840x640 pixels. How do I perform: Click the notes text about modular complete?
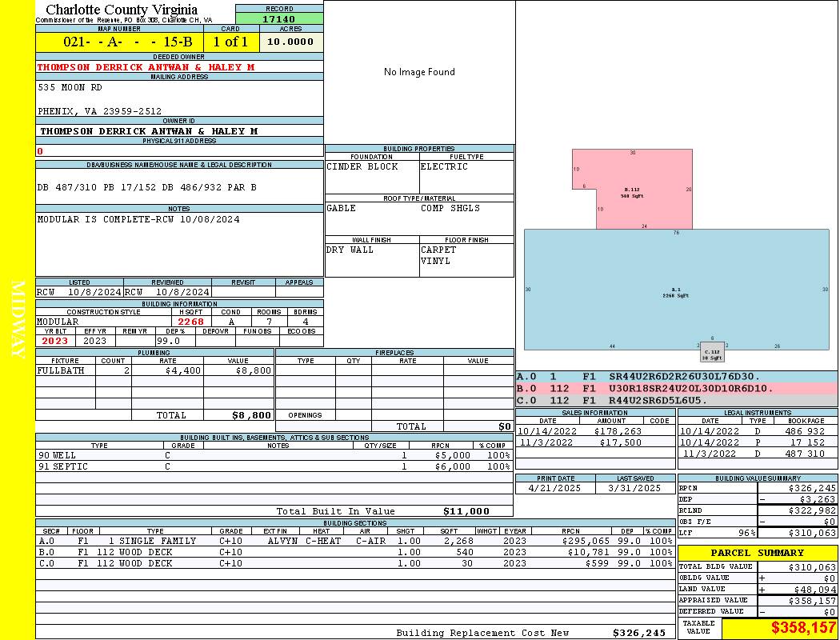[x=138, y=219]
